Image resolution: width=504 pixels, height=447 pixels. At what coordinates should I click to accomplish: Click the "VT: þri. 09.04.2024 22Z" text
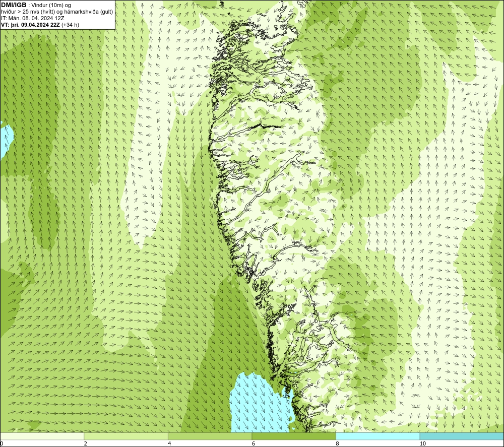tap(31, 25)
